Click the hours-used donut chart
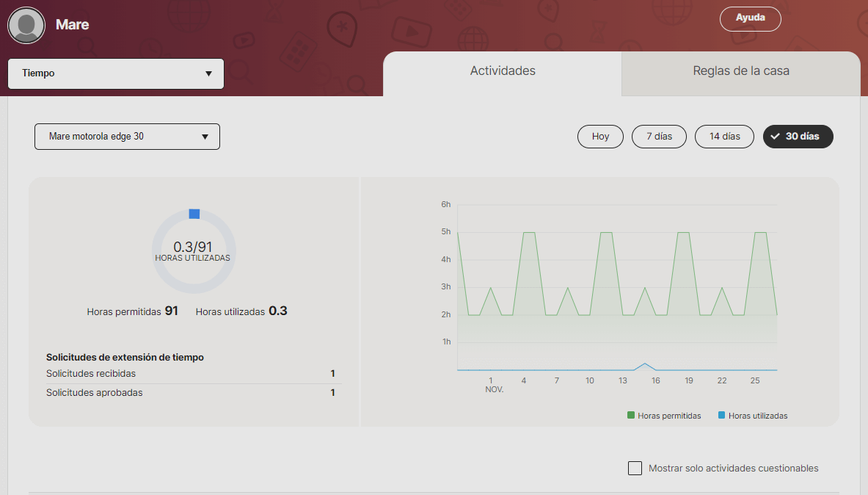The height and width of the screenshot is (495, 868). tap(194, 251)
